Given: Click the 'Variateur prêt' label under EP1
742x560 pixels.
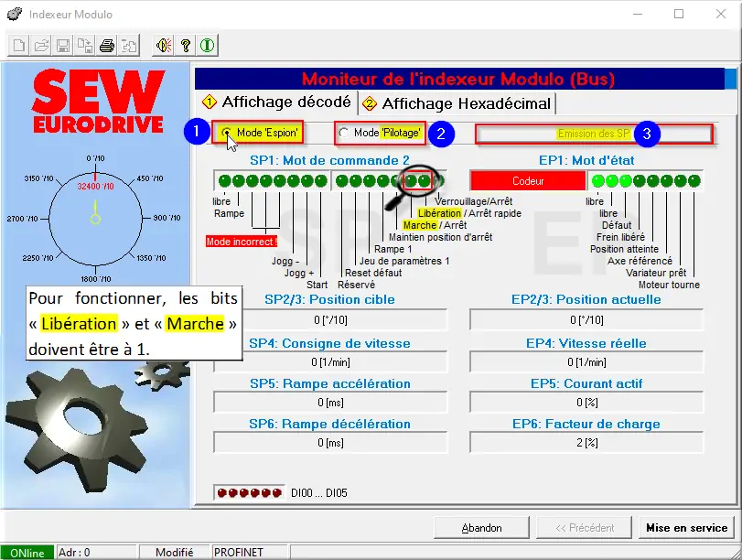Looking at the screenshot, I should [x=656, y=273].
